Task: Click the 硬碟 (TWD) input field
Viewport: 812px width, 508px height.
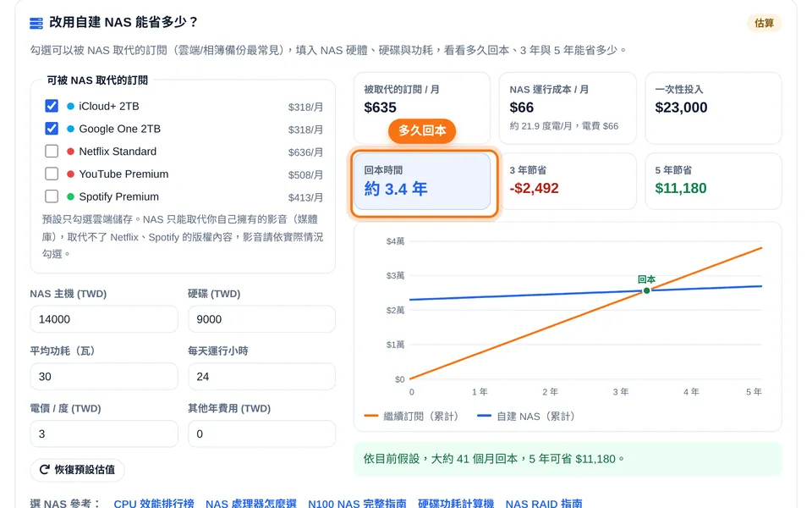Action: point(261,319)
